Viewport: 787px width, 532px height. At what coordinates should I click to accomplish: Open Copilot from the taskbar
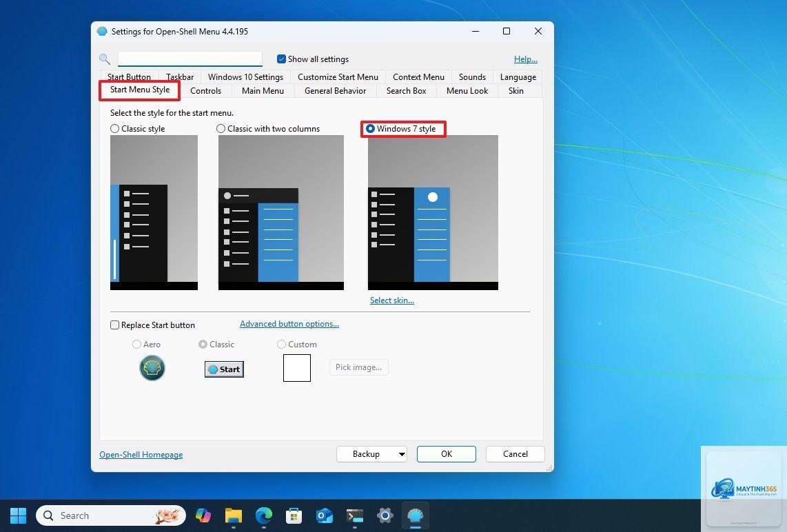tap(203, 515)
